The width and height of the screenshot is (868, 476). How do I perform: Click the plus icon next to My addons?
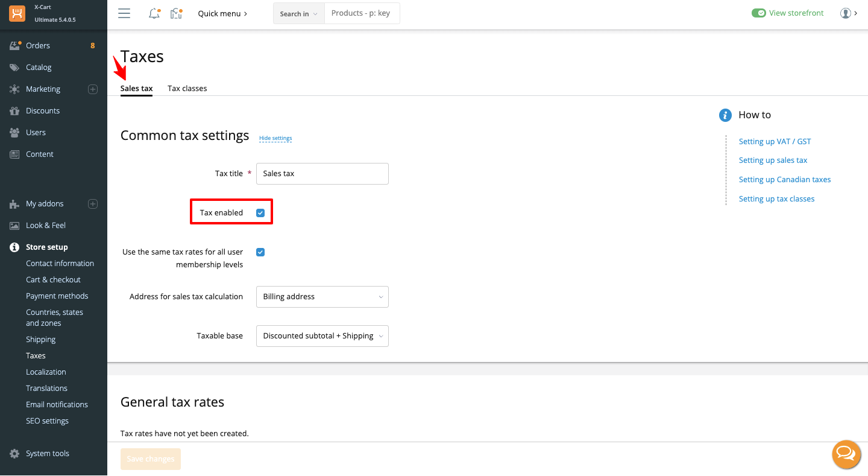[93, 204]
